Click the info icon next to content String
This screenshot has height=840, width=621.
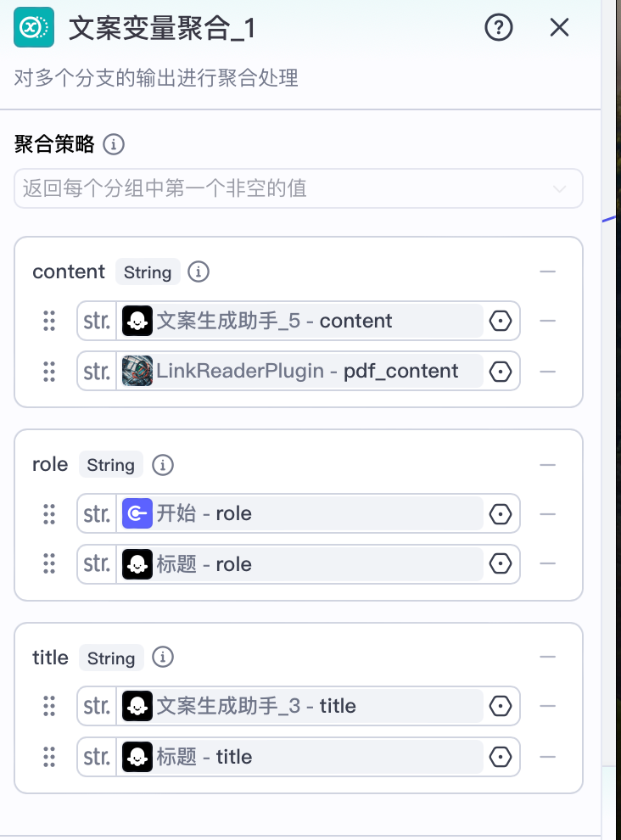click(199, 272)
